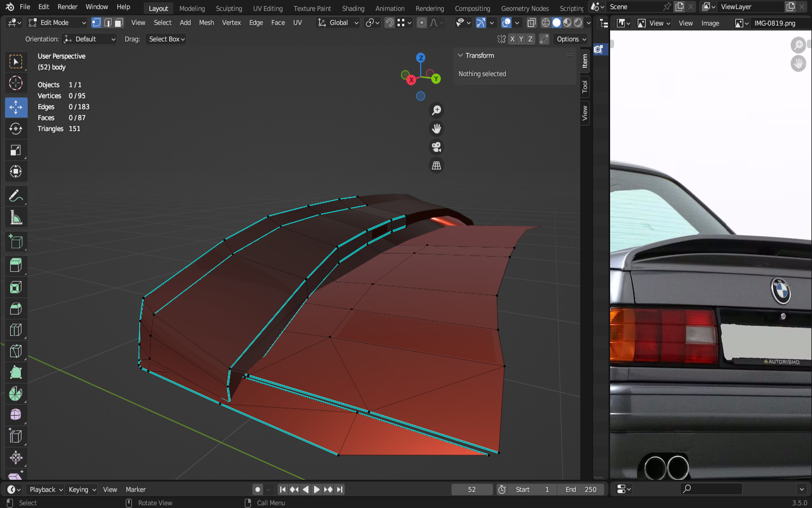The image size is (812, 508).
Task: Toggle X axis mirror
Action: tap(512, 39)
